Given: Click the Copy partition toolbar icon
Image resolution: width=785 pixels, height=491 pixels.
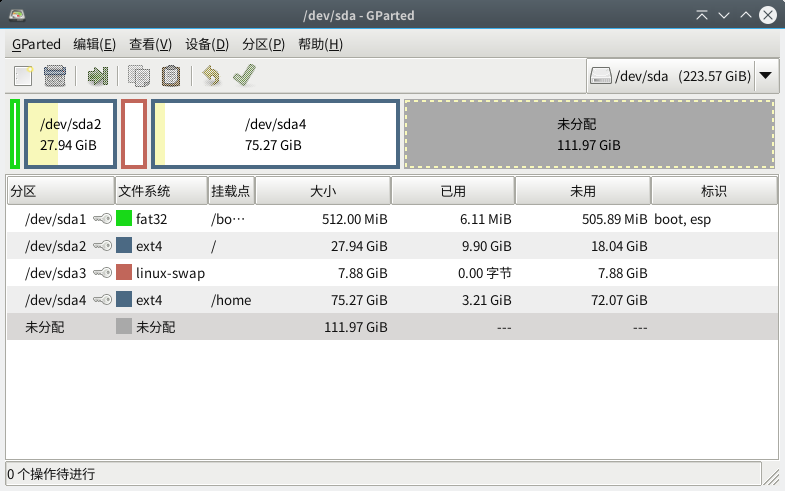Looking at the screenshot, I should pos(139,76).
